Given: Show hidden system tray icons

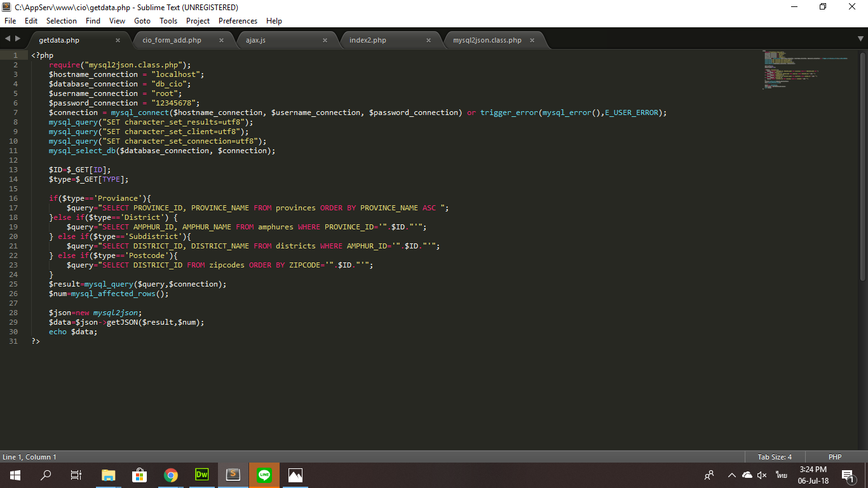Looking at the screenshot, I should 731,475.
